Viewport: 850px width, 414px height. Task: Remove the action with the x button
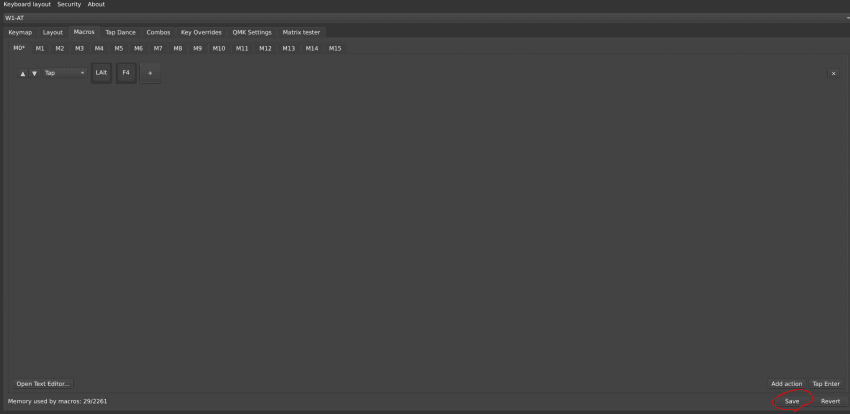[833, 74]
